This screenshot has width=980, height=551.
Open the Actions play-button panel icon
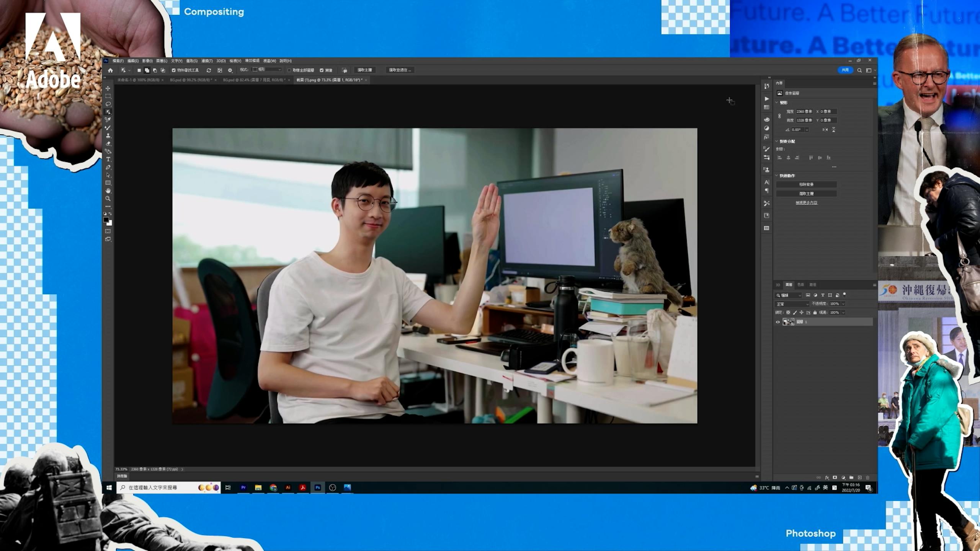pyautogui.click(x=766, y=99)
